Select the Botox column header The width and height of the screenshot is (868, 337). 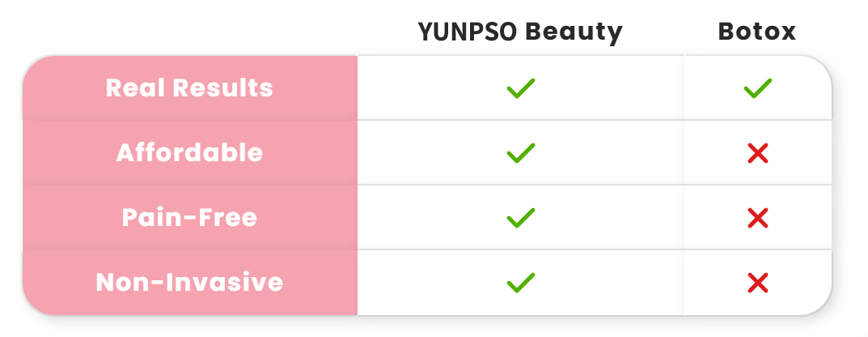[756, 32]
